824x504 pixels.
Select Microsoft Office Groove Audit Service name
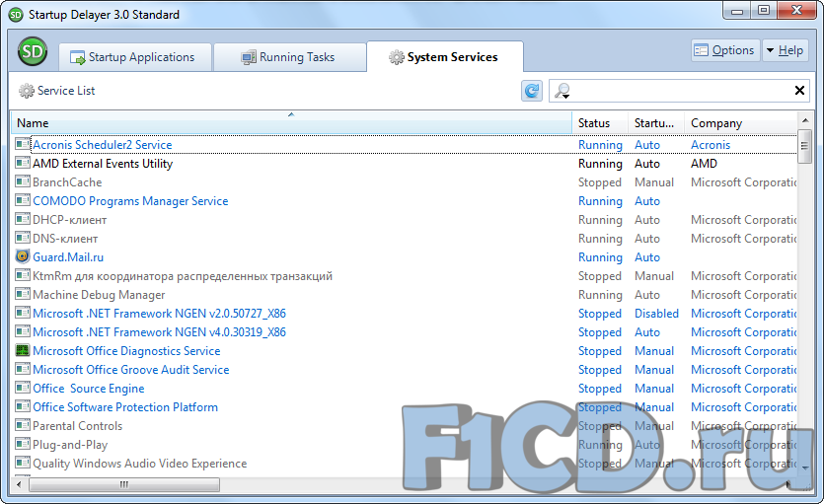click(131, 370)
